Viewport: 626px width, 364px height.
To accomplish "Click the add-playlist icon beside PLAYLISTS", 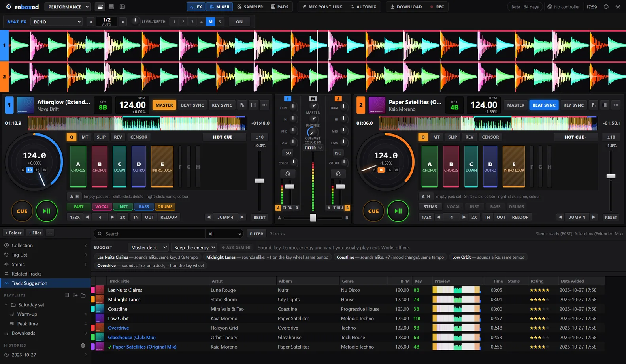I will pyautogui.click(x=75, y=295).
